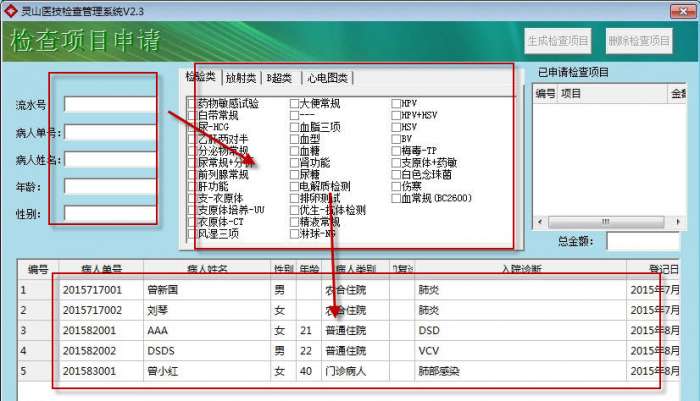
Task: Click the 总金额 input field
Action: point(643,242)
